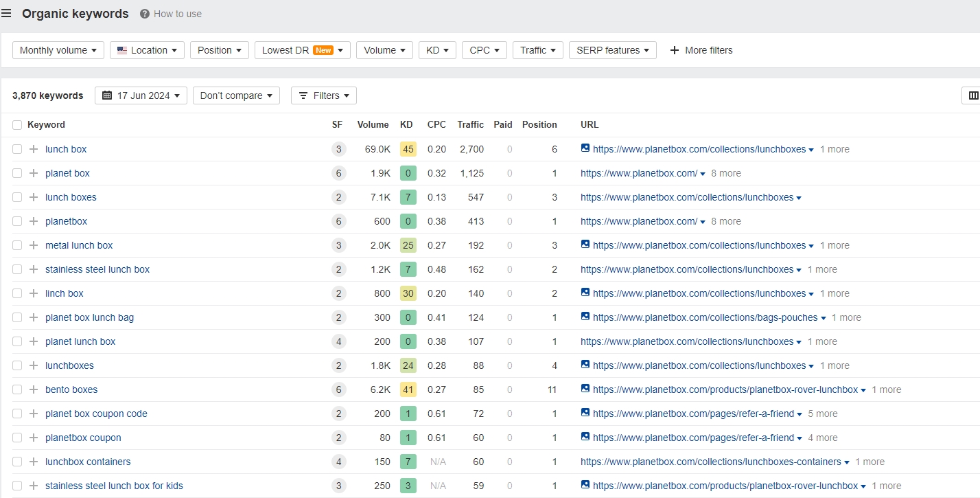This screenshot has height=498, width=980.
Task: Click the plus icon next to planet box
Action: [x=34, y=173]
